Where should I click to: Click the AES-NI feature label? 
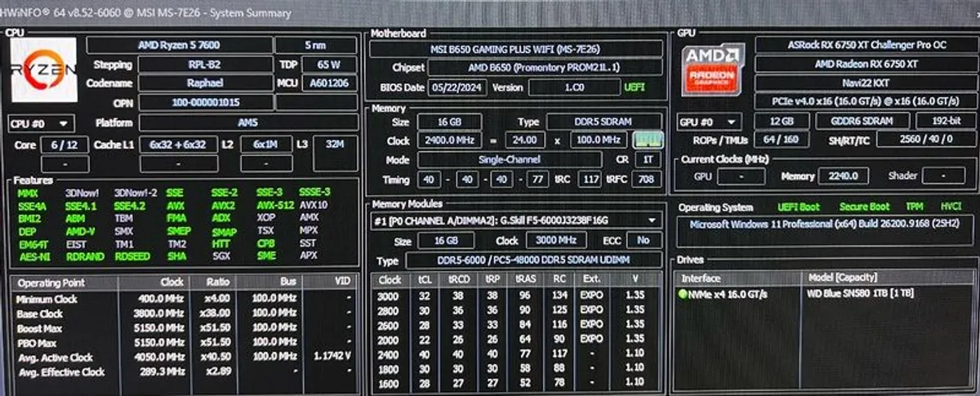coord(34,256)
